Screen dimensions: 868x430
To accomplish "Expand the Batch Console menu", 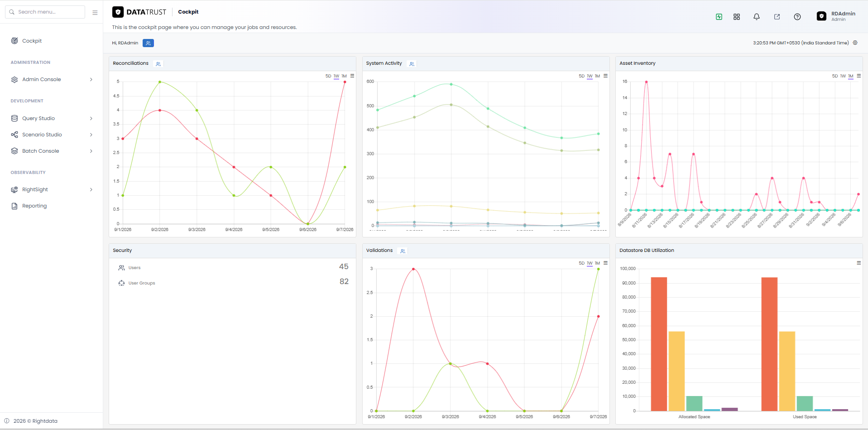I will (52, 151).
